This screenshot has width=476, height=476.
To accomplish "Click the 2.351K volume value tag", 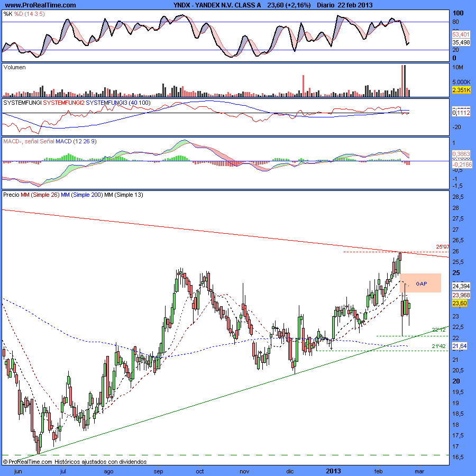I will click(461, 90).
